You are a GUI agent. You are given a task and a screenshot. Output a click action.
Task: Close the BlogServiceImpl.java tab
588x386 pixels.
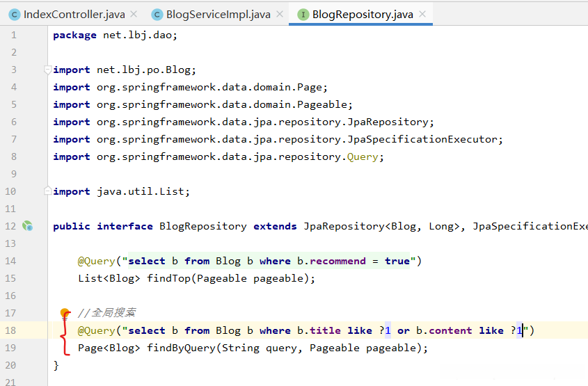[x=279, y=14]
